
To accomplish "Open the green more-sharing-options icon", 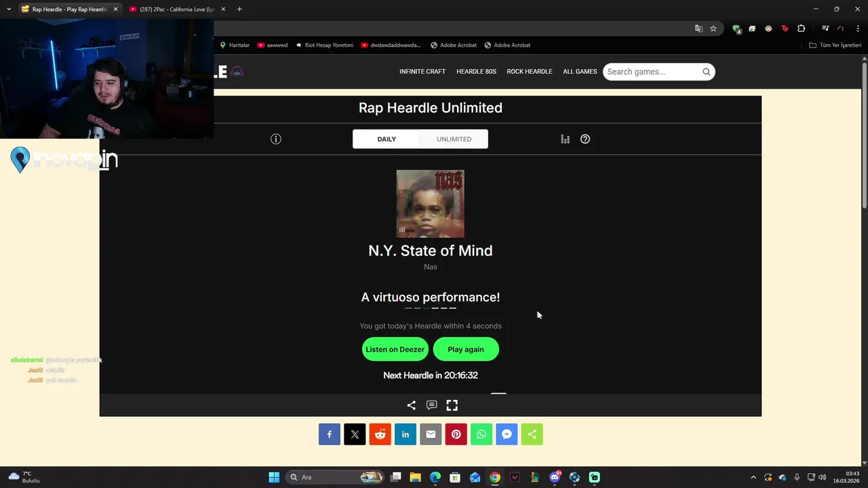I will click(x=532, y=434).
